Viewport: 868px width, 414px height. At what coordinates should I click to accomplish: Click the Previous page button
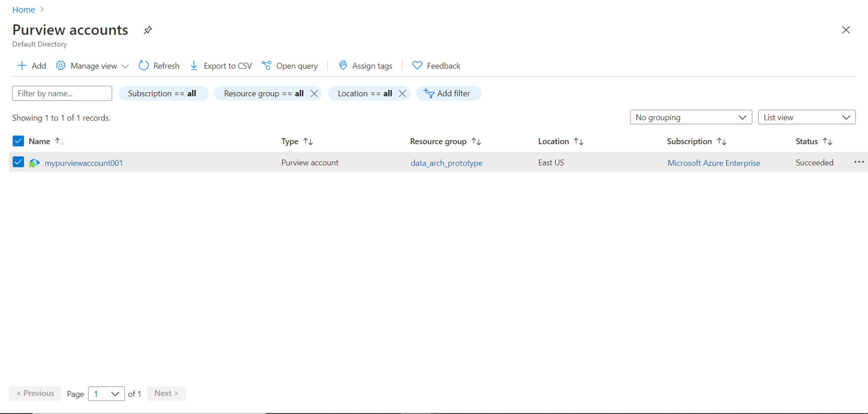pos(35,393)
